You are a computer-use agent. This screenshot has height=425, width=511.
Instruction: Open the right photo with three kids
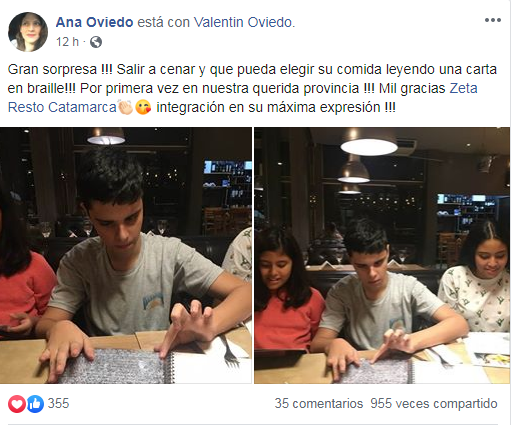click(x=382, y=255)
